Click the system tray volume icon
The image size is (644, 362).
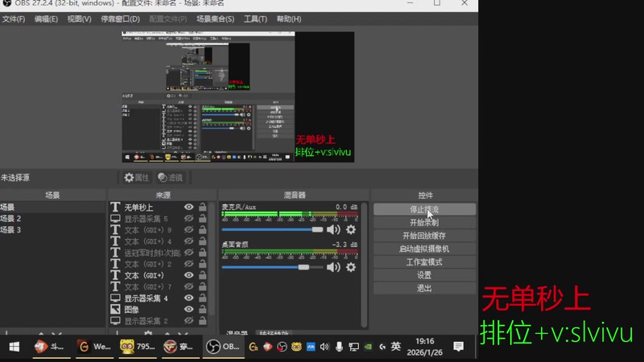(x=324, y=347)
